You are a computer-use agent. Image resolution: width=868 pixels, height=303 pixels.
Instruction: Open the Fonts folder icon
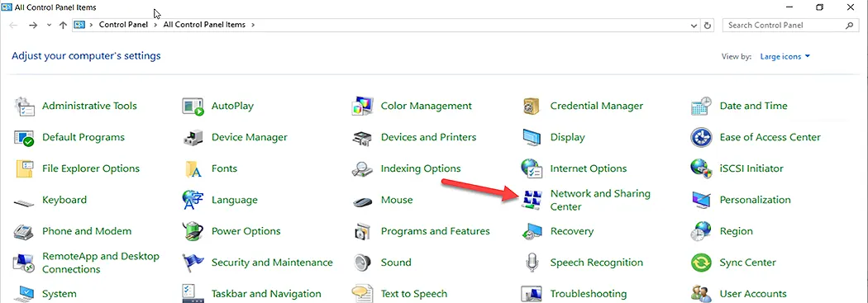point(193,168)
